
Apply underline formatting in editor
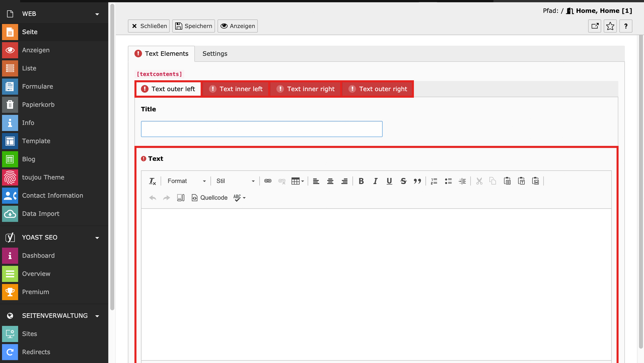tap(389, 181)
